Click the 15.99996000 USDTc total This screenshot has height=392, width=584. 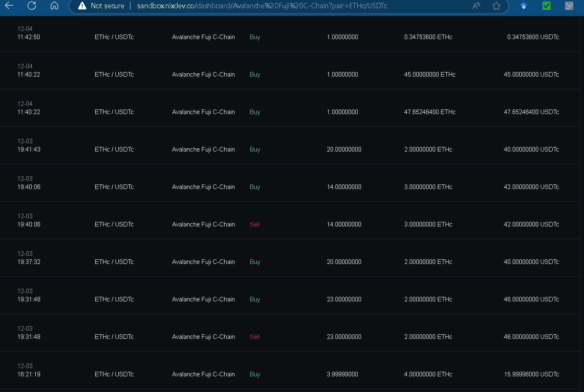[x=531, y=374]
